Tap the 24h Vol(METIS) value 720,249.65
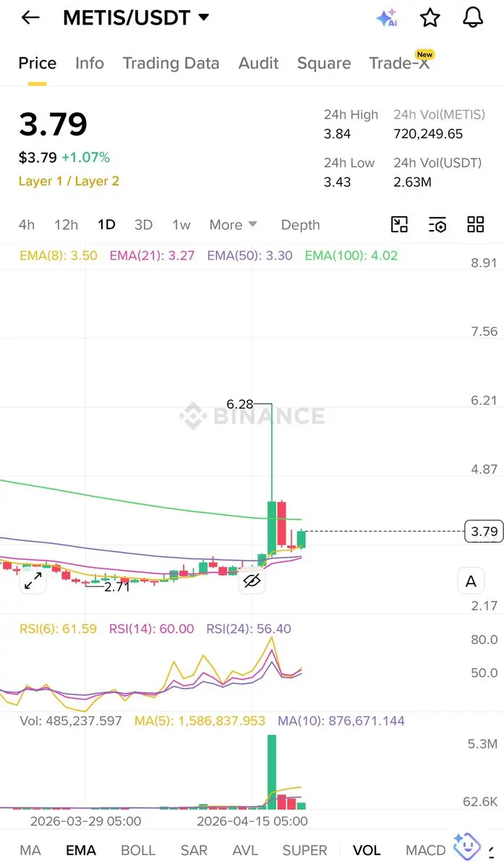 (x=428, y=134)
